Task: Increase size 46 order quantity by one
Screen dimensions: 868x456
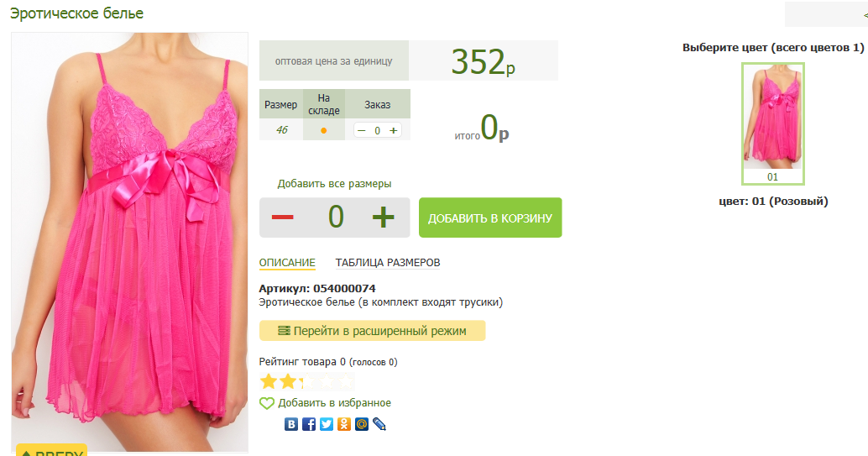Action: tap(394, 131)
